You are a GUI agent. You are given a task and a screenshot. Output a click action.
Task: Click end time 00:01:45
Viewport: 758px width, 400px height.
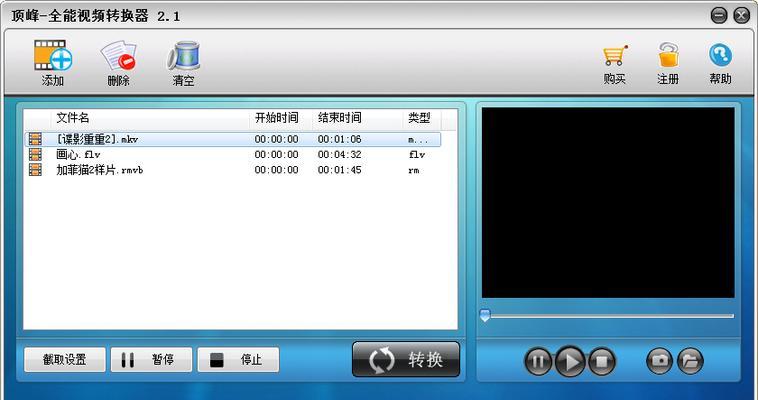point(339,170)
